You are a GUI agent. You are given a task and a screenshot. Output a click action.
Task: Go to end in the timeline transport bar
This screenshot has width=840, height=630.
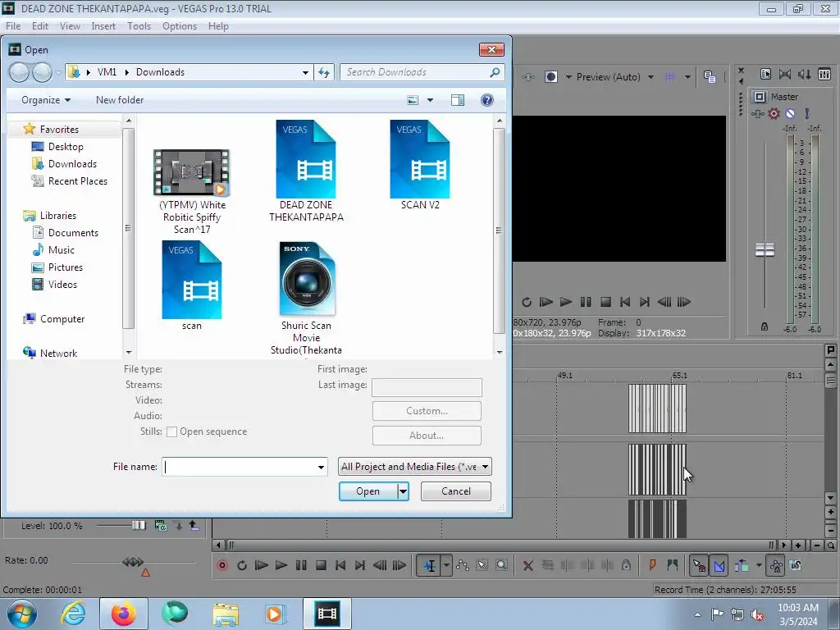pos(360,565)
